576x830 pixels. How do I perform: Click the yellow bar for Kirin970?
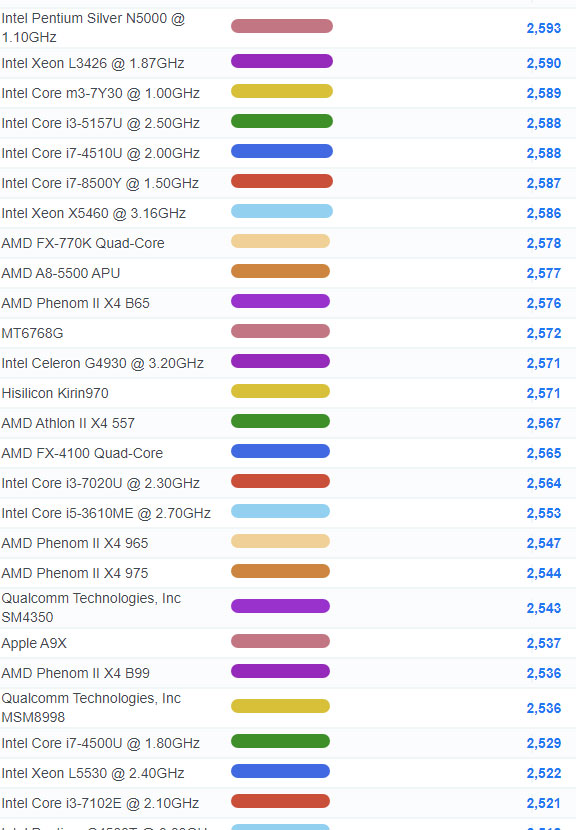(280, 391)
